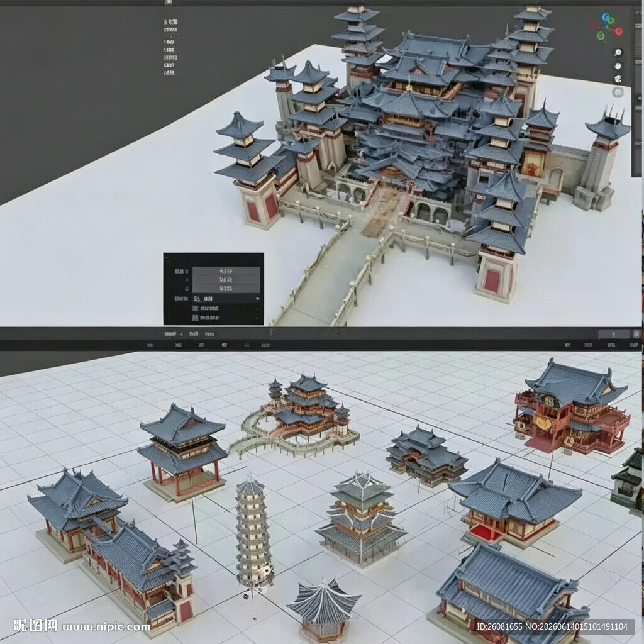Select the tall white multi-tier pagoda tower
Viewport: 644px width, 644px height.
point(254,534)
